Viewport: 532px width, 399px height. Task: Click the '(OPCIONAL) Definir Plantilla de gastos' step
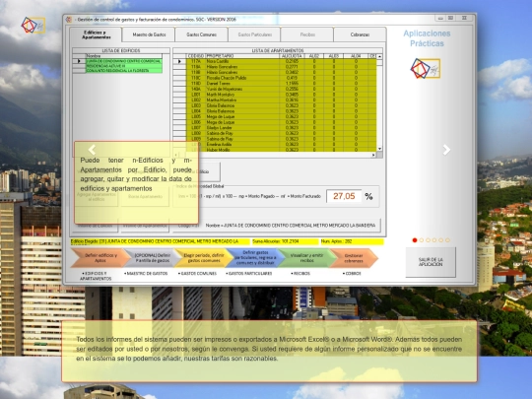pyautogui.click(x=153, y=258)
